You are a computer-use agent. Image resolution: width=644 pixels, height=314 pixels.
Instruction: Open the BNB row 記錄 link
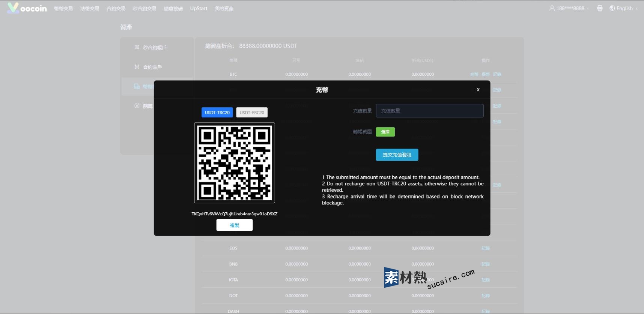click(486, 264)
